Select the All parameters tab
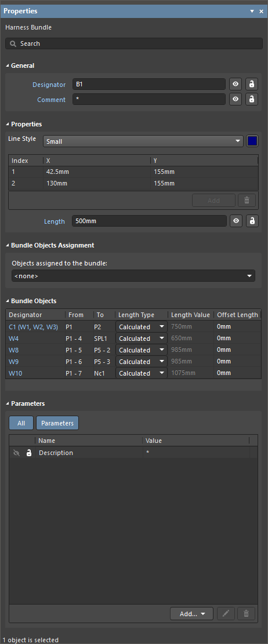 click(x=21, y=423)
